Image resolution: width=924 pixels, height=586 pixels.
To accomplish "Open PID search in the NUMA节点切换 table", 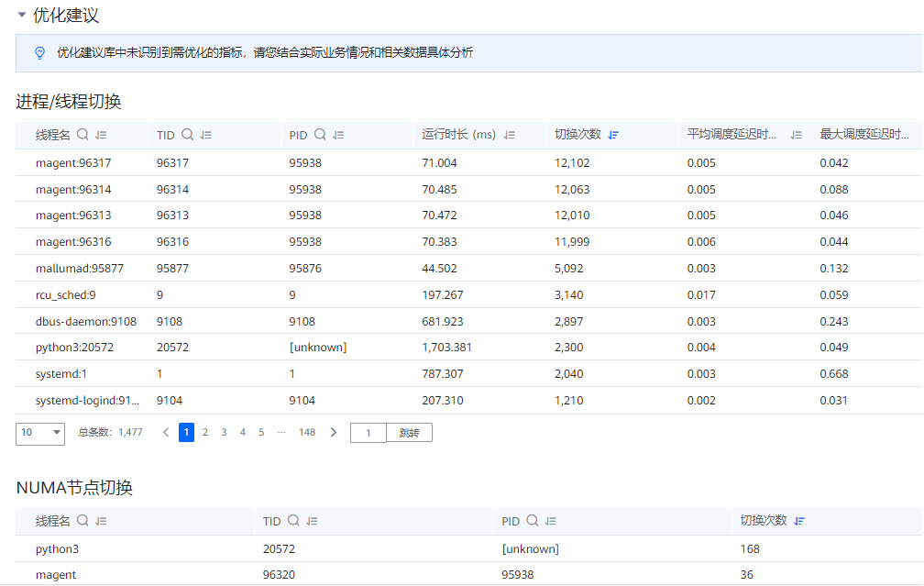I will 532,521.
